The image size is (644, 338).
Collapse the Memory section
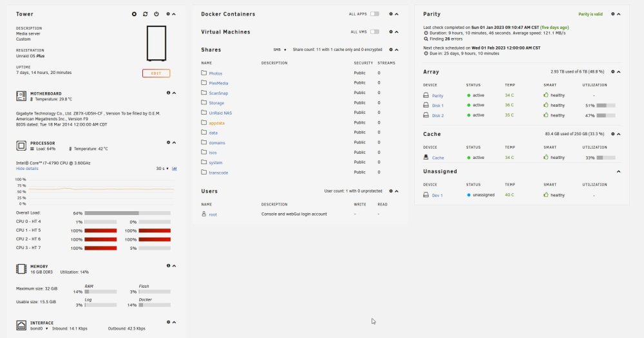(174, 266)
